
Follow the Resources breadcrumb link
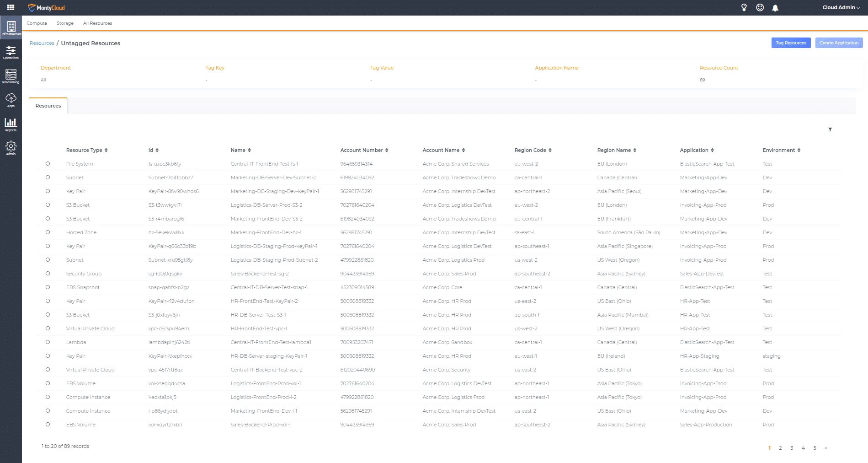(x=42, y=43)
